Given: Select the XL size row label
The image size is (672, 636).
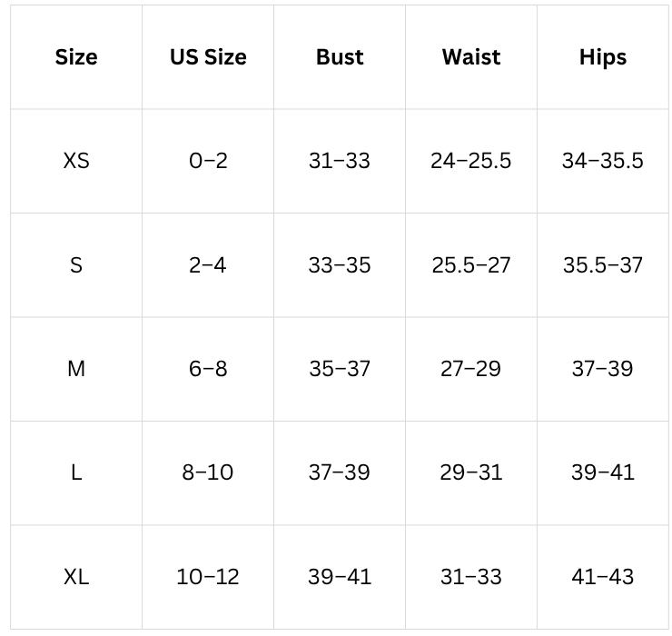Looking at the screenshot, I should coord(76,577).
